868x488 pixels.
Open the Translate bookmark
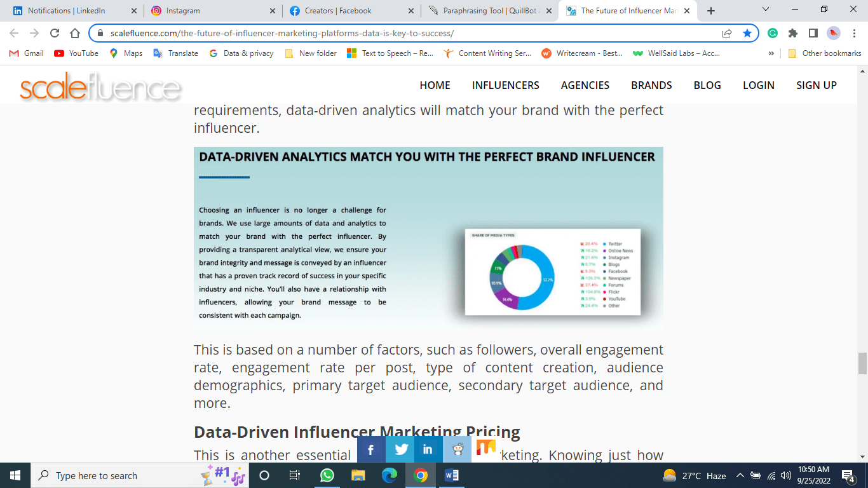[176, 53]
